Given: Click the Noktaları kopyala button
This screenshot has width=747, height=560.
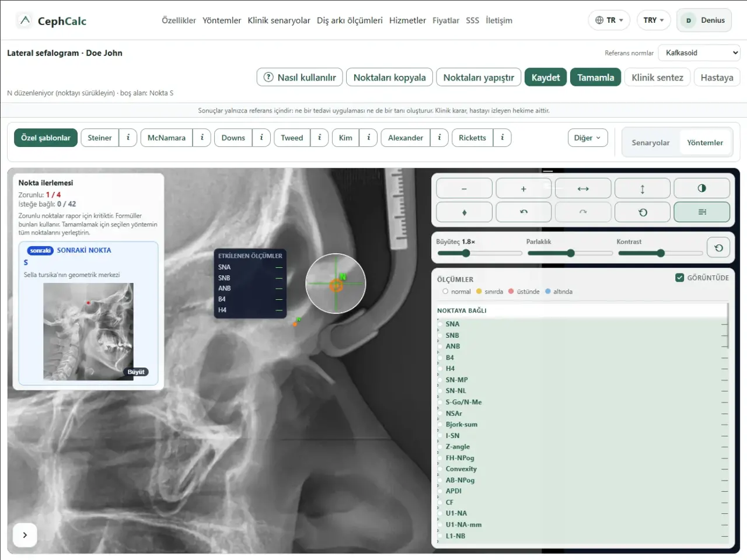Looking at the screenshot, I should [390, 78].
